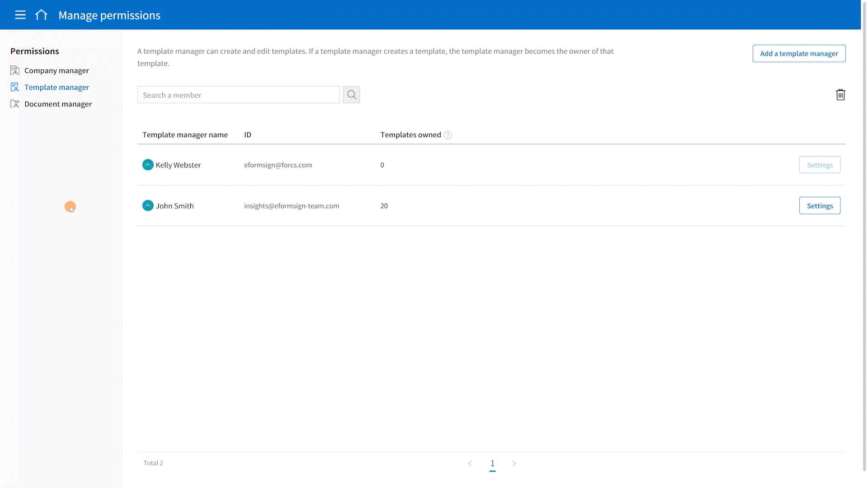Viewport: 868px width, 488px height.
Task: Click the Document manager sidebar icon
Action: [15, 104]
